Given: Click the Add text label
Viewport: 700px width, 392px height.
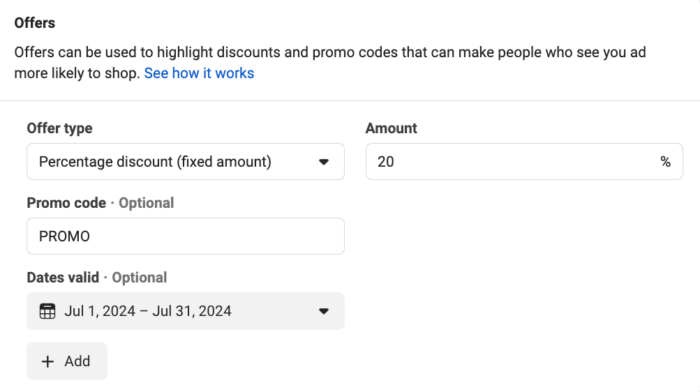Looking at the screenshot, I should click(x=77, y=361).
